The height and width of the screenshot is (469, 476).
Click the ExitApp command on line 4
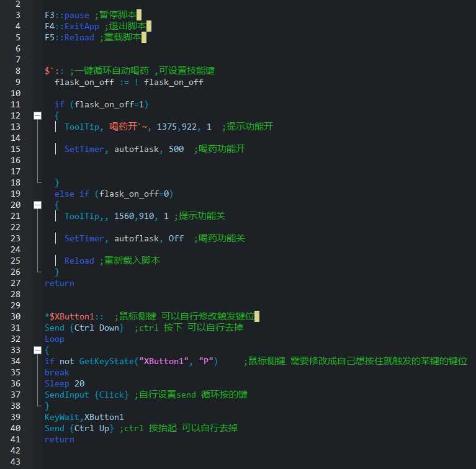pyautogui.click(x=79, y=26)
